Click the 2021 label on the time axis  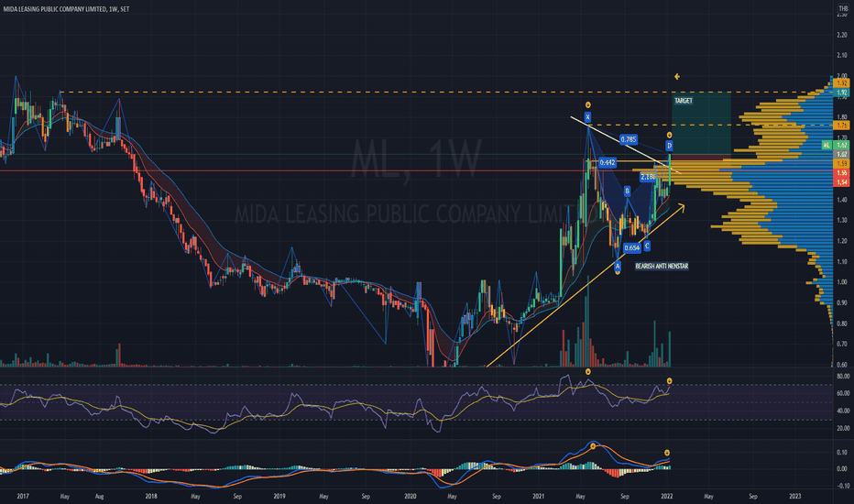pyautogui.click(x=538, y=497)
